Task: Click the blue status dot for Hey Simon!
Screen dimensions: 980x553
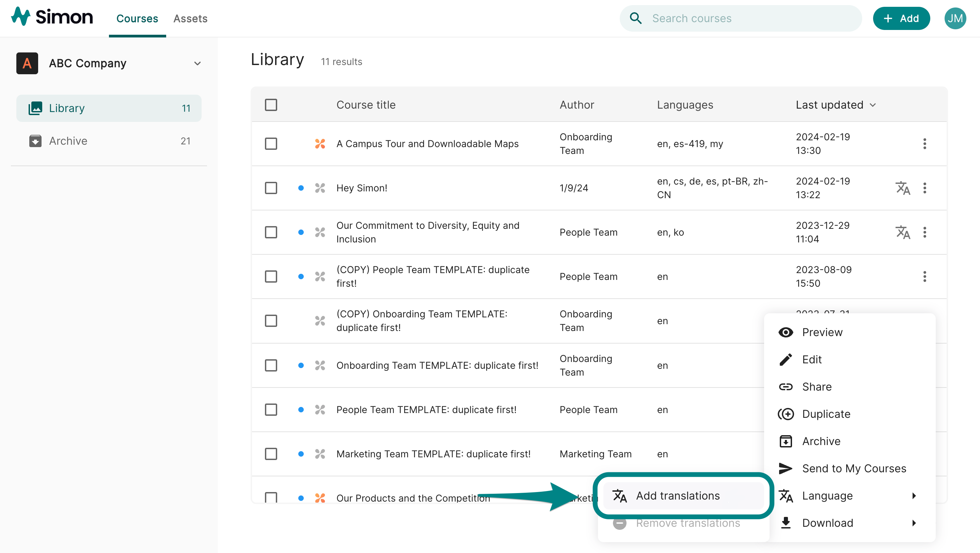Action: tap(301, 188)
